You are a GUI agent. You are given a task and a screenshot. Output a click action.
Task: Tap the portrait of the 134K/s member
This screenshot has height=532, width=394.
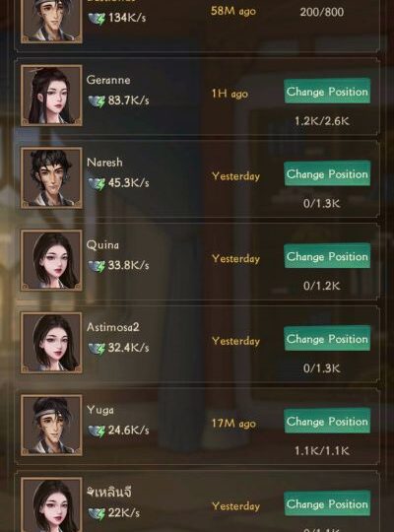[x=51, y=21]
